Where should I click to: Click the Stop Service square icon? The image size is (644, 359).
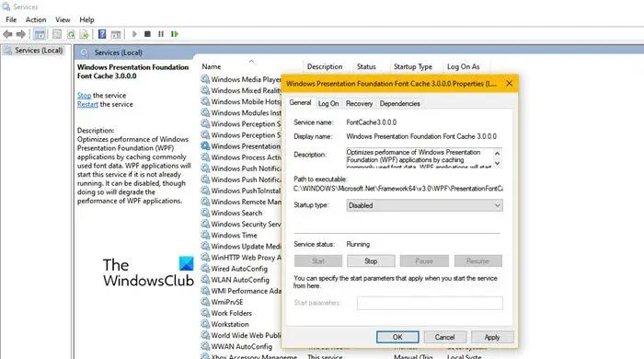tap(147, 34)
